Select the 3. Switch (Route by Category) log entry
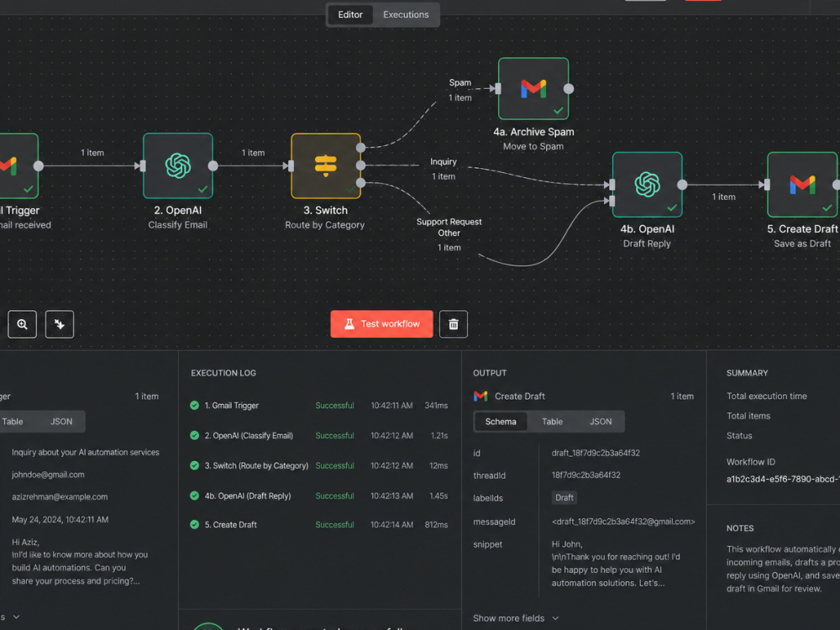The image size is (840, 630). coord(319,465)
